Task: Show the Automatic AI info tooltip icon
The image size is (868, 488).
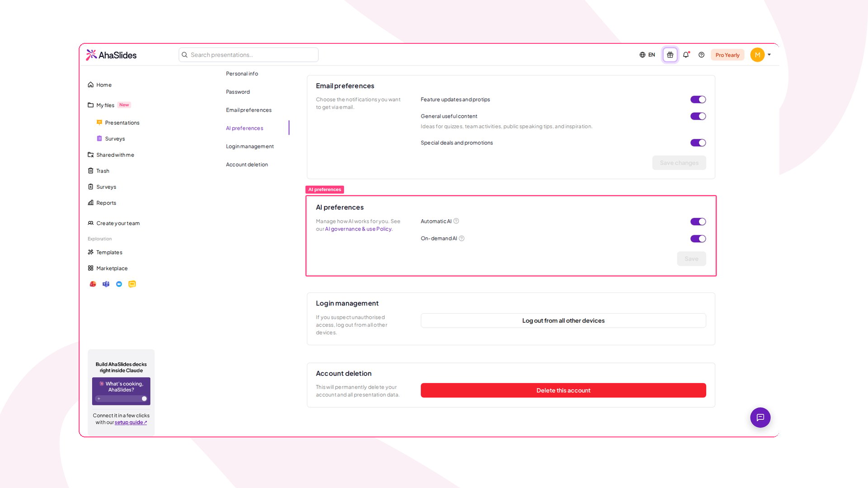Action: (x=456, y=221)
